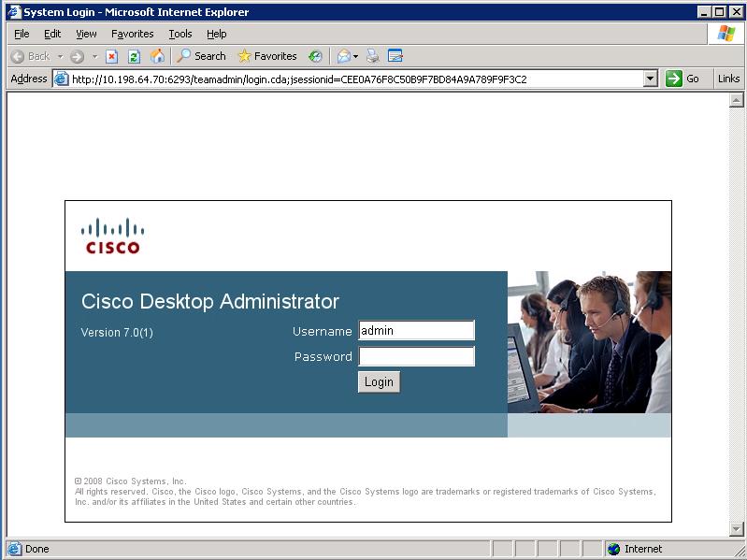Open the Forward history dropdown arrow
Image resolution: width=747 pixels, height=560 pixels.
[94, 57]
